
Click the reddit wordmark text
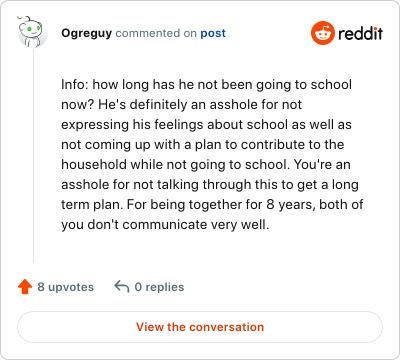coord(360,33)
